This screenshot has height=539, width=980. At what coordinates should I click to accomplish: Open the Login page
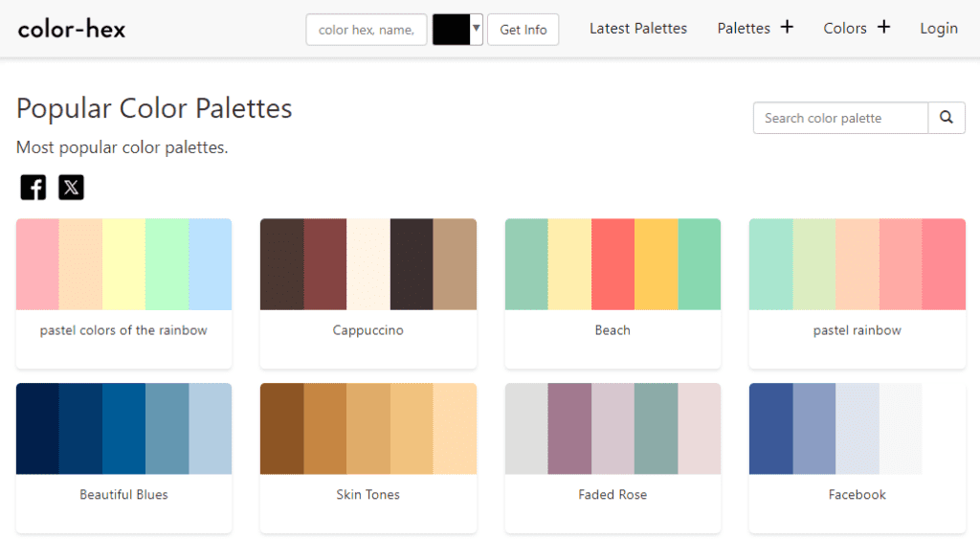939,28
